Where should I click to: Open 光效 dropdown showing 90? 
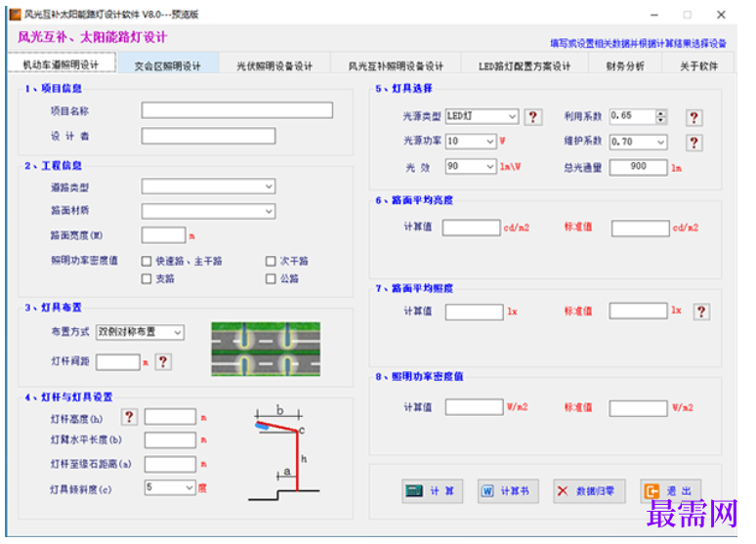pos(471,166)
